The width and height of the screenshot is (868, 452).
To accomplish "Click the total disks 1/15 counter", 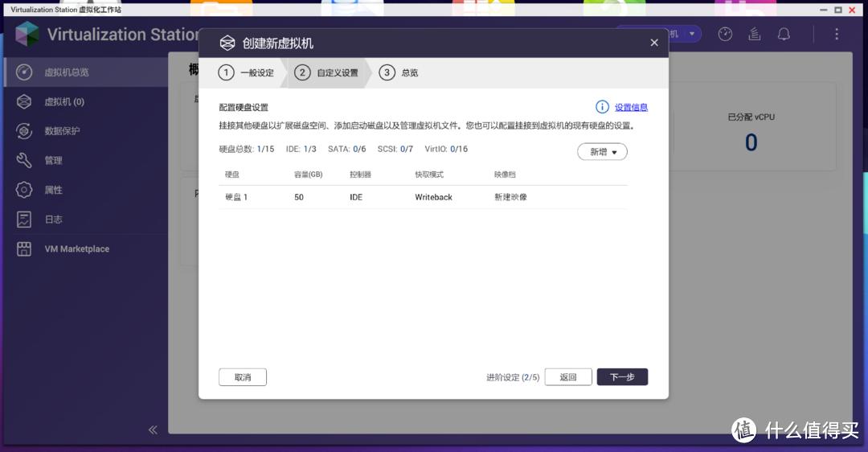I will pyautogui.click(x=247, y=149).
